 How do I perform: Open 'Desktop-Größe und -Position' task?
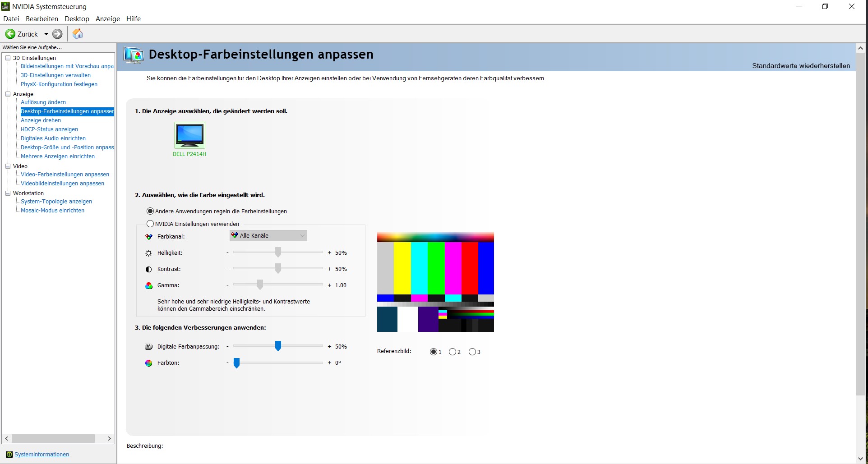67,147
